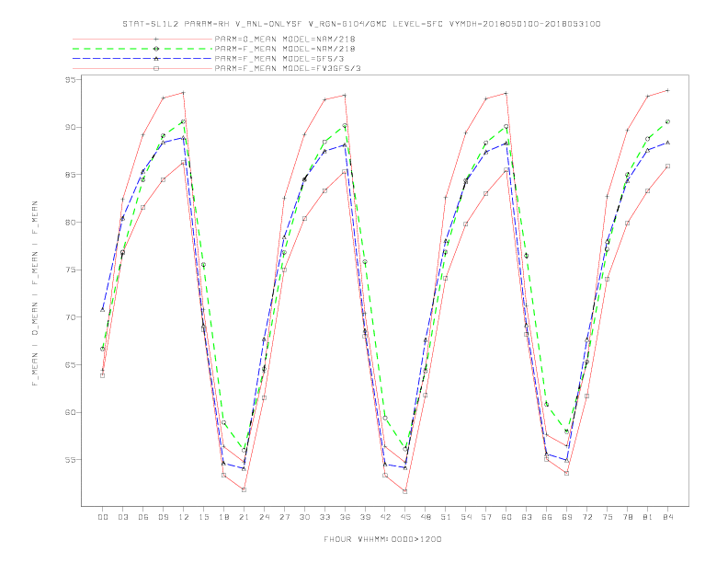
Task: Click the circle marker on green dashed legend line
Action: (x=156, y=49)
